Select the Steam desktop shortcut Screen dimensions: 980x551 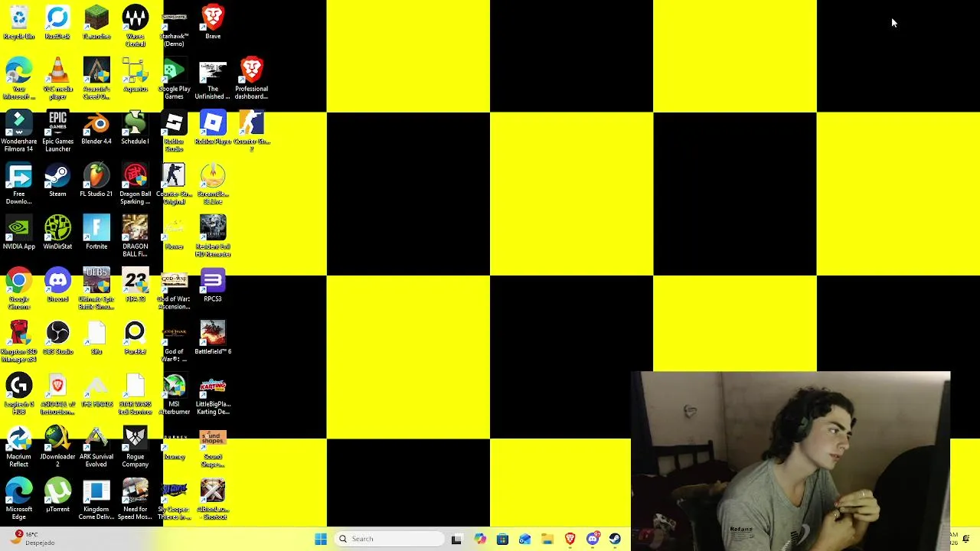(x=57, y=181)
